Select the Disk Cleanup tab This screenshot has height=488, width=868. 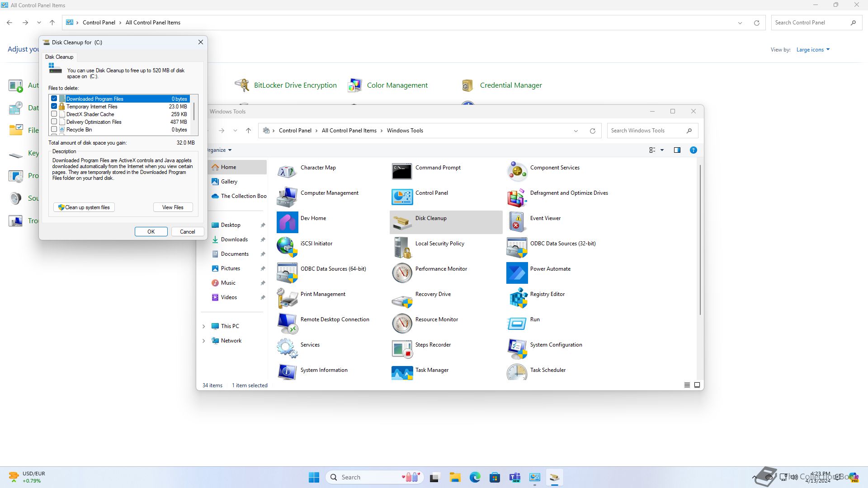[x=59, y=57]
